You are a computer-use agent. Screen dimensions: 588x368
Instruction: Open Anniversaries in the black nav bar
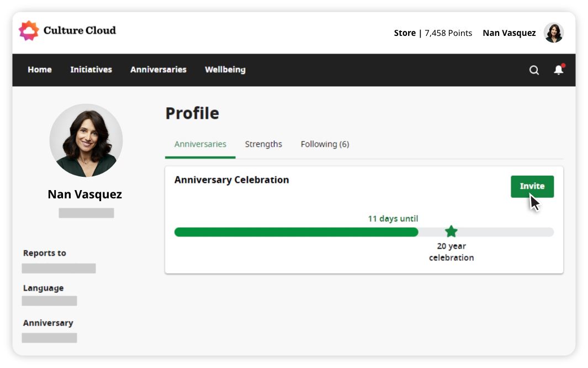(x=158, y=70)
